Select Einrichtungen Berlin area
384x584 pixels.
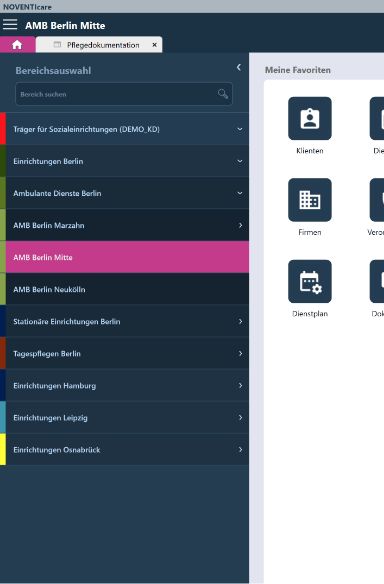pyautogui.click(x=124, y=161)
